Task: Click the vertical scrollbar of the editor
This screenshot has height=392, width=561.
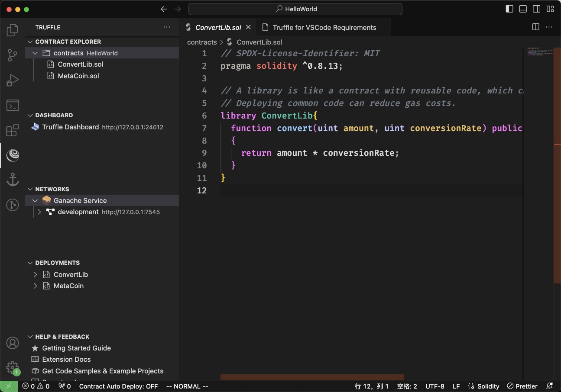Action: (x=557, y=164)
